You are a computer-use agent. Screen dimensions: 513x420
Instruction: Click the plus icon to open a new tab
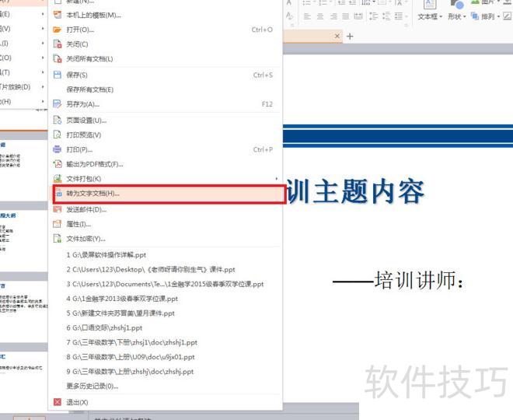click(350, 37)
